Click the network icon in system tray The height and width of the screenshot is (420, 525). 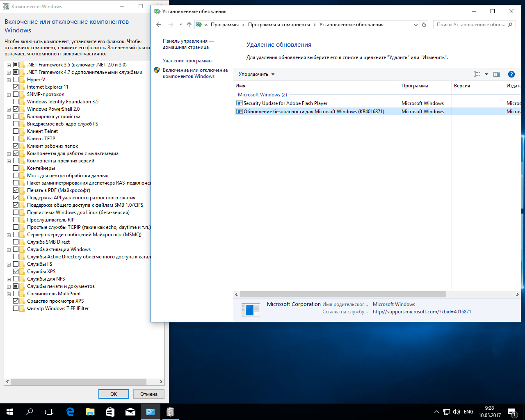tap(447, 412)
